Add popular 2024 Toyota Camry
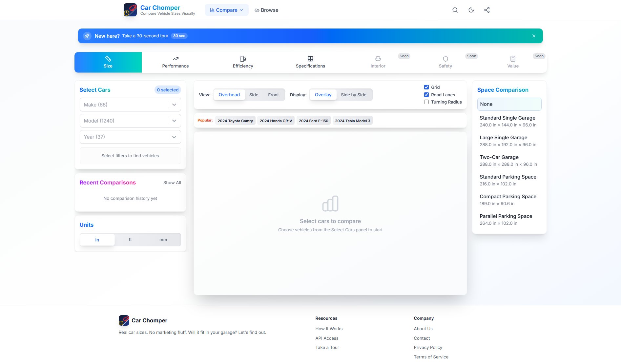This screenshot has width=621, height=364. click(235, 121)
